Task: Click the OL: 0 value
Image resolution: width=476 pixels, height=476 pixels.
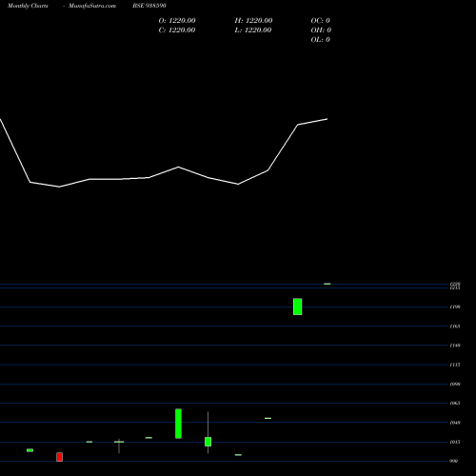Action: coord(321,40)
